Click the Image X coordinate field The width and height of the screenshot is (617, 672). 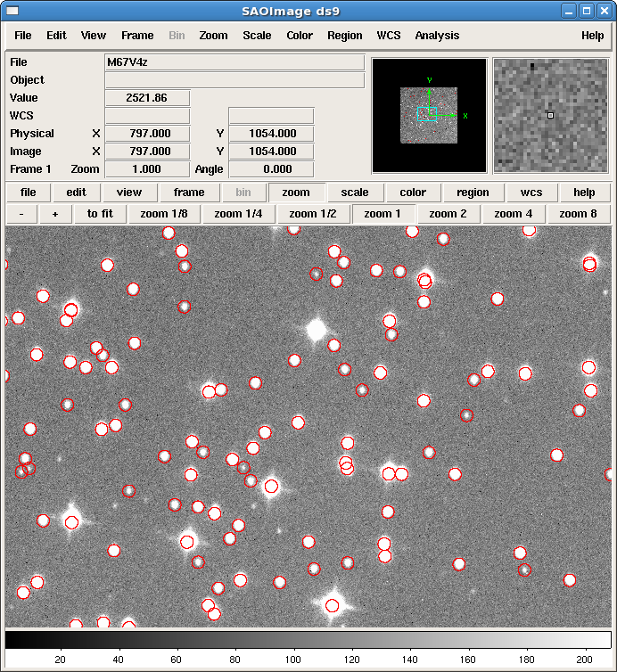click(x=147, y=152)
